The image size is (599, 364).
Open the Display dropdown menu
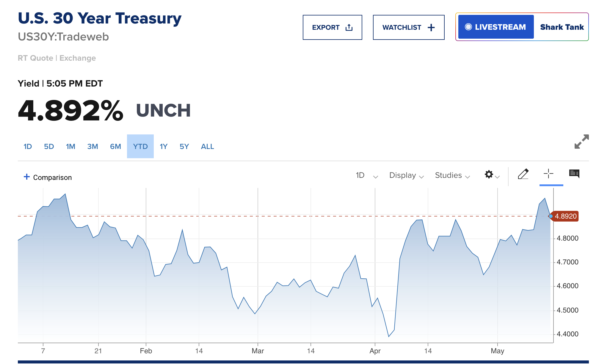pos(406,175)
